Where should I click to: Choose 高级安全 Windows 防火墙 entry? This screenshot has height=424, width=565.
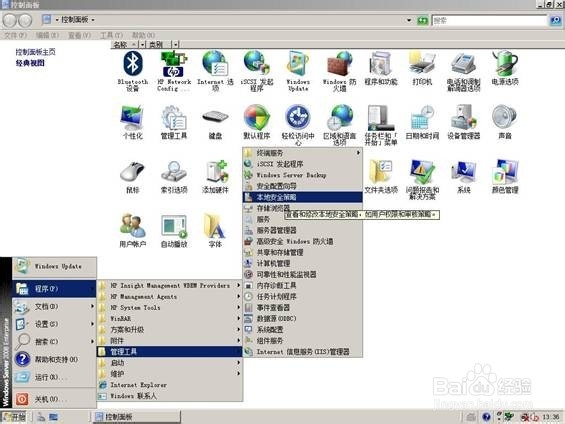click(303, 241)
